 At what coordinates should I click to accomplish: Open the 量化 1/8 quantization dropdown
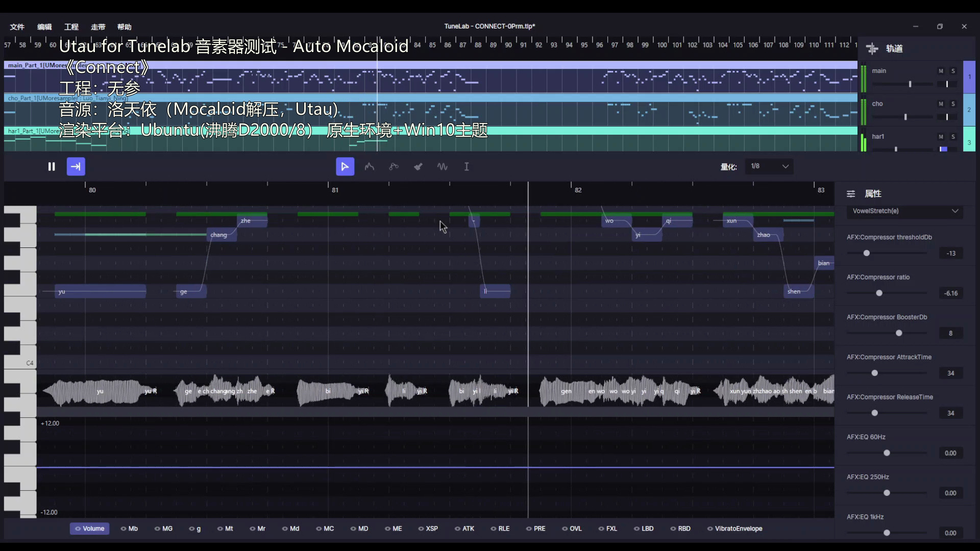tap(769, 166)
